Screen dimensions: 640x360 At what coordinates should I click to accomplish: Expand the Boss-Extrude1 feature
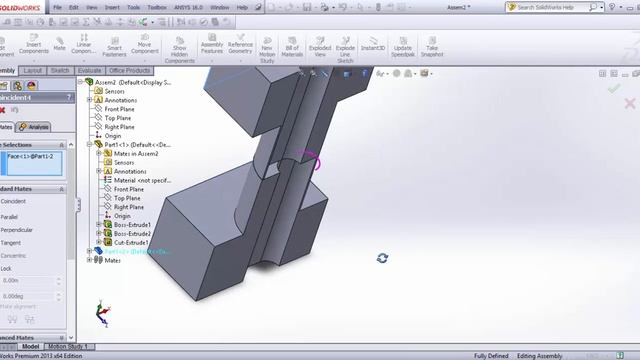coord(99,224)
